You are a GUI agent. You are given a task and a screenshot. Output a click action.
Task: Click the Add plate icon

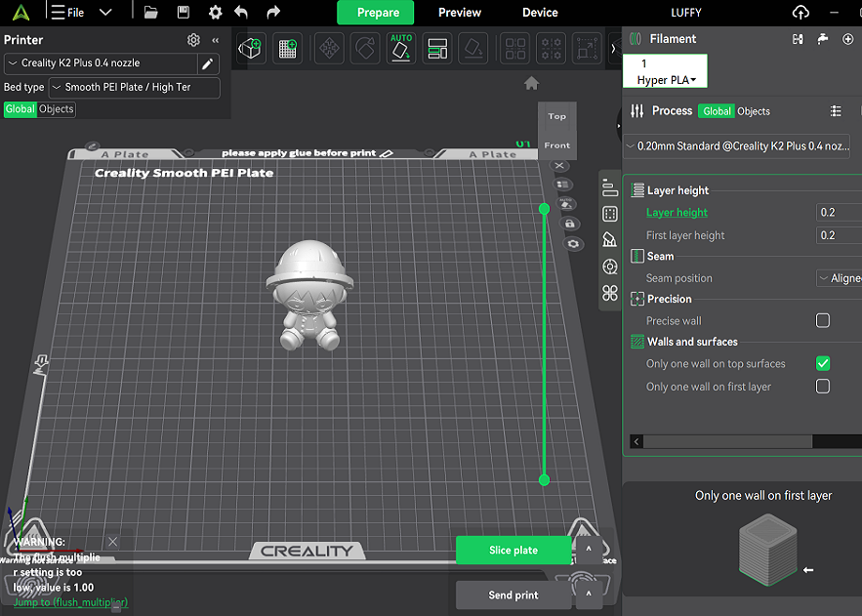coord(287,48)
